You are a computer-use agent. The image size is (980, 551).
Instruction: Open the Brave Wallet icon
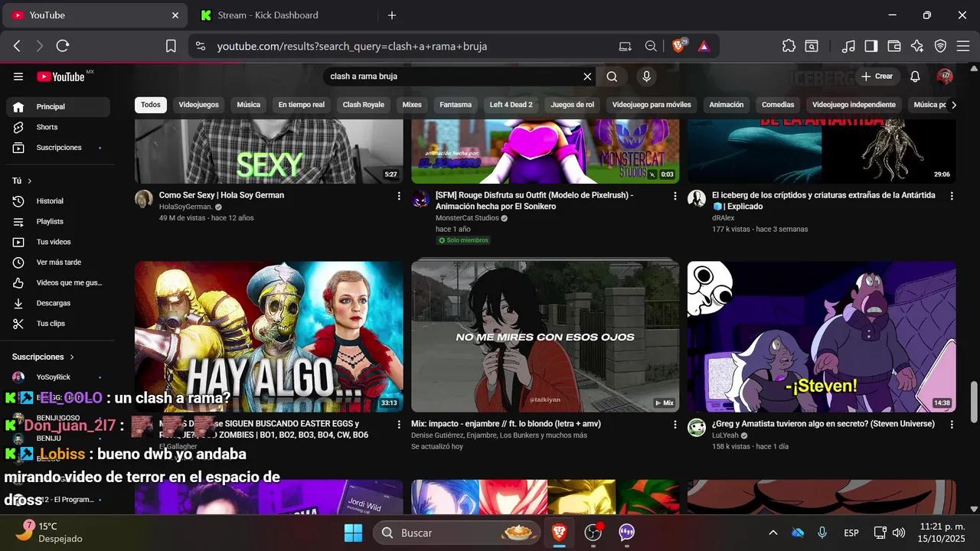[893, 46]
